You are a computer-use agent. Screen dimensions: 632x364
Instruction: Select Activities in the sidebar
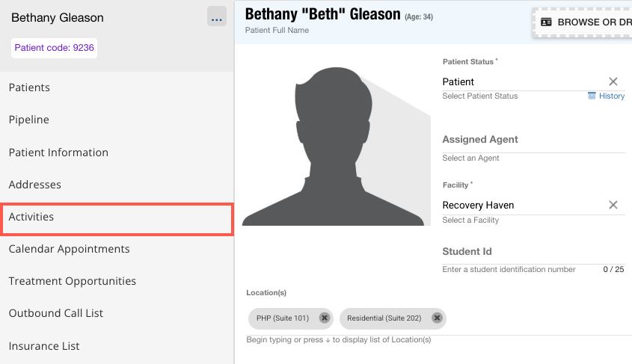tap(31, 217)
